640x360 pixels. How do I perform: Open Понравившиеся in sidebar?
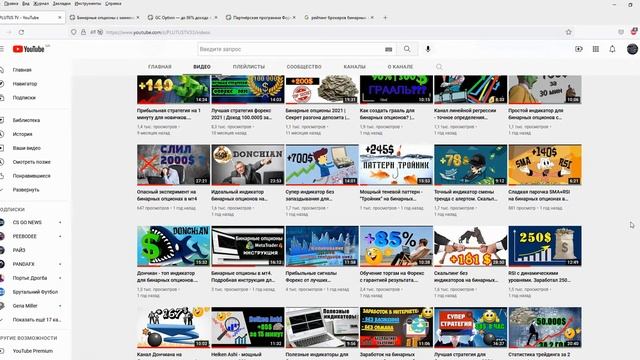pos(31,176)
